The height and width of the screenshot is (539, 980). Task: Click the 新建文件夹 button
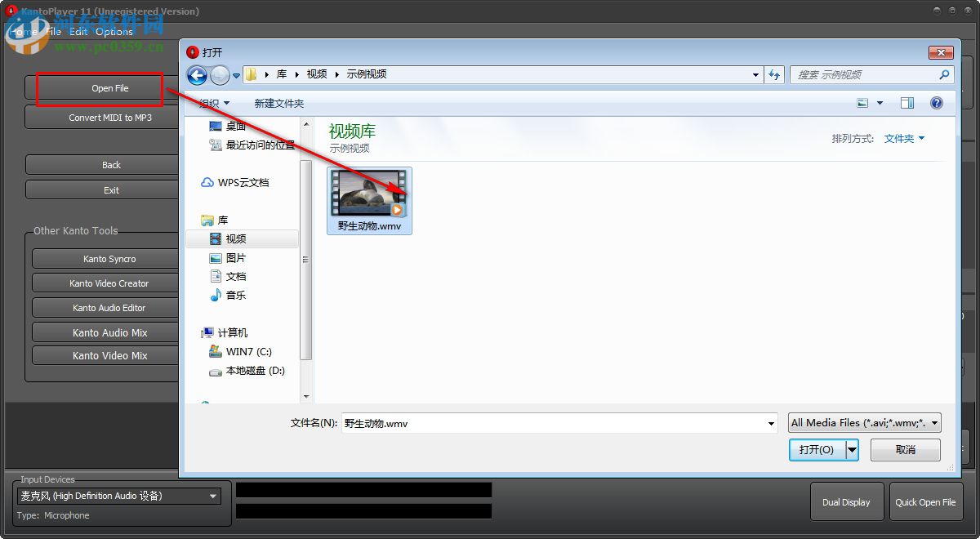tap(278, 103)
